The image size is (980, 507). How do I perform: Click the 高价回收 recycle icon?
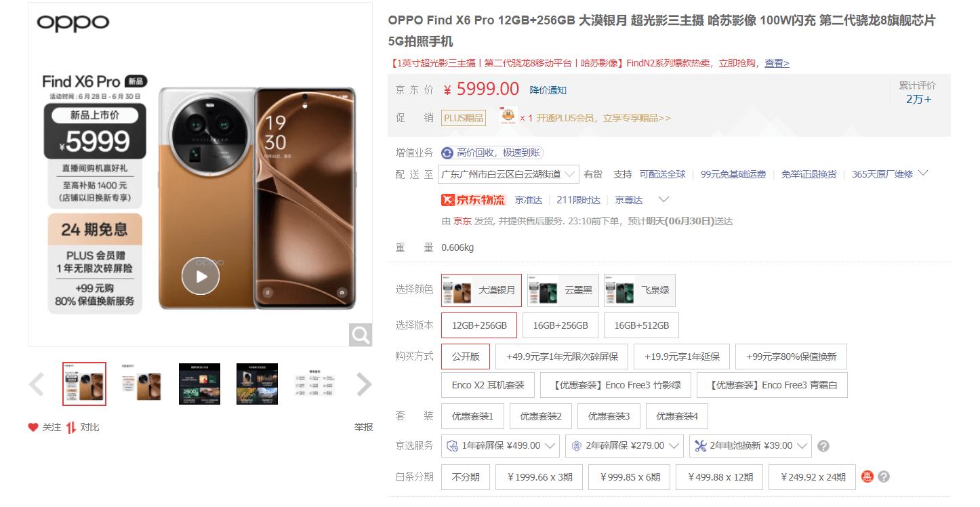(x=447, y=153)
